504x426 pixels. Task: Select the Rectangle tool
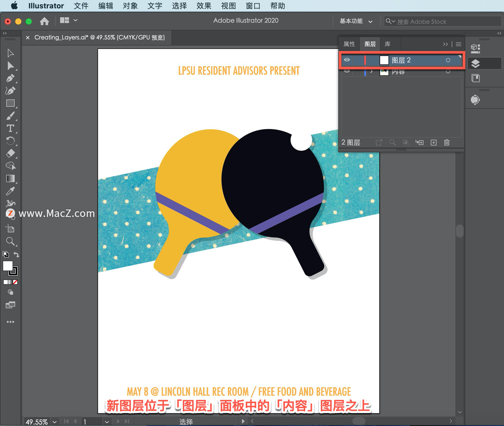click(10, 103)
